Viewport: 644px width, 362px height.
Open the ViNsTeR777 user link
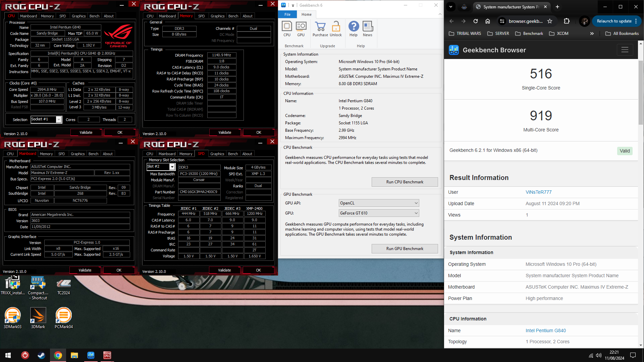tap(538, 192)
